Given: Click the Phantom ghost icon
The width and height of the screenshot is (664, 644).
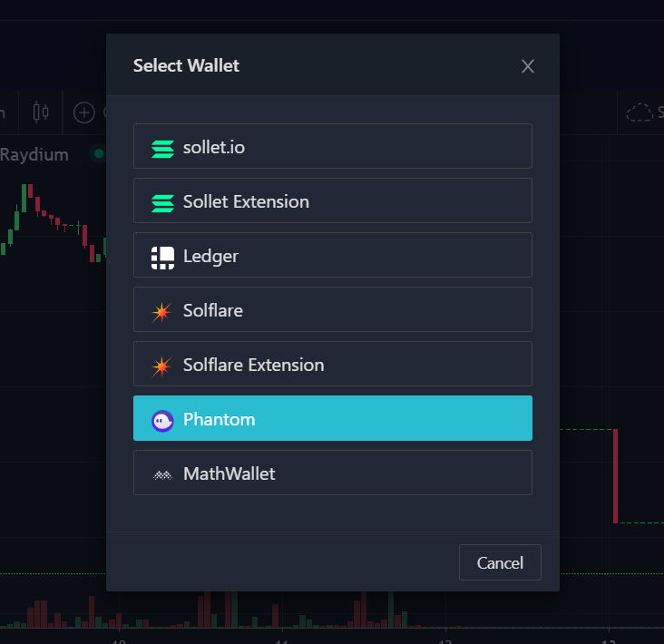Looking at the screenshot, I should (x=162, y=420).
